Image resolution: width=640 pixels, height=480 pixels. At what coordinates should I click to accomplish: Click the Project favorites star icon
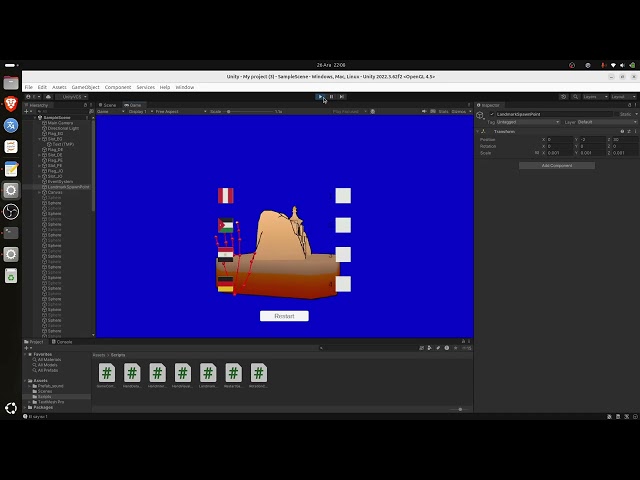(x=456, y=348)
